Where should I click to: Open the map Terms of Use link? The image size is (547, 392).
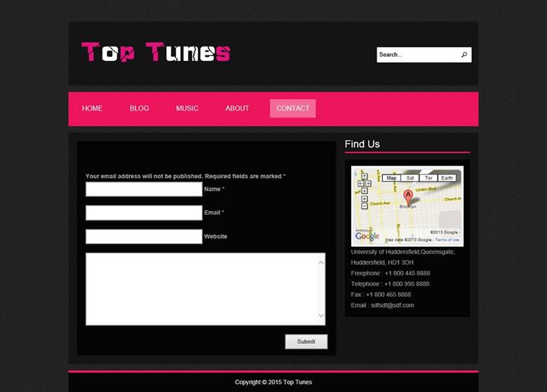pos(447,240)
